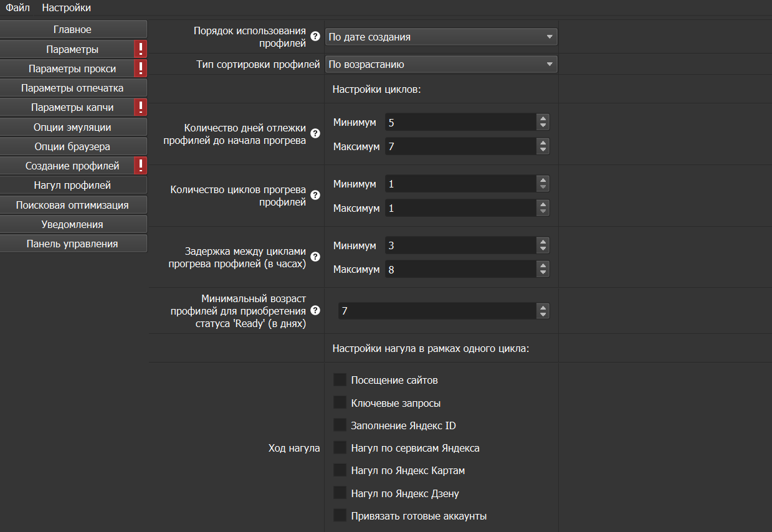Click help icon beside 'Порядок использования профилей'
Viewport: 772px width, 532px height.
315,37
